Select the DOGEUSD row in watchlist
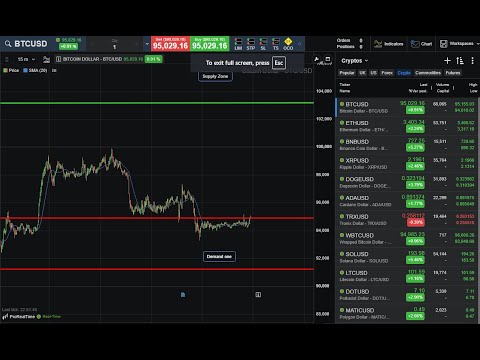 click(x=407, y=182)
